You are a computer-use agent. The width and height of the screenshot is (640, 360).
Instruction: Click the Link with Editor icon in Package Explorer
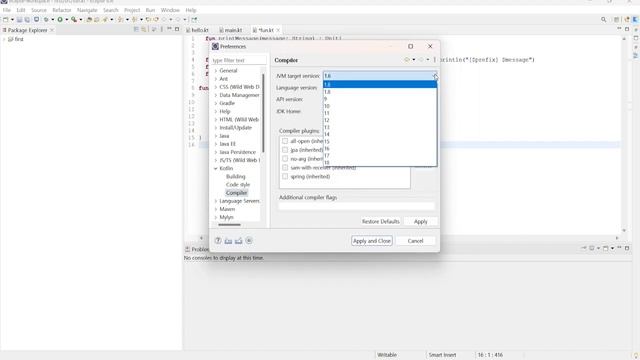[144, 29]
